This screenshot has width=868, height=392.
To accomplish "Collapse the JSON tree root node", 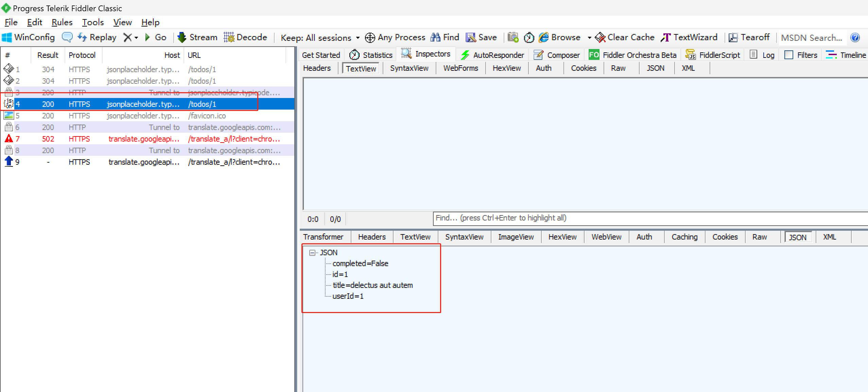I will tap(312, 252).
